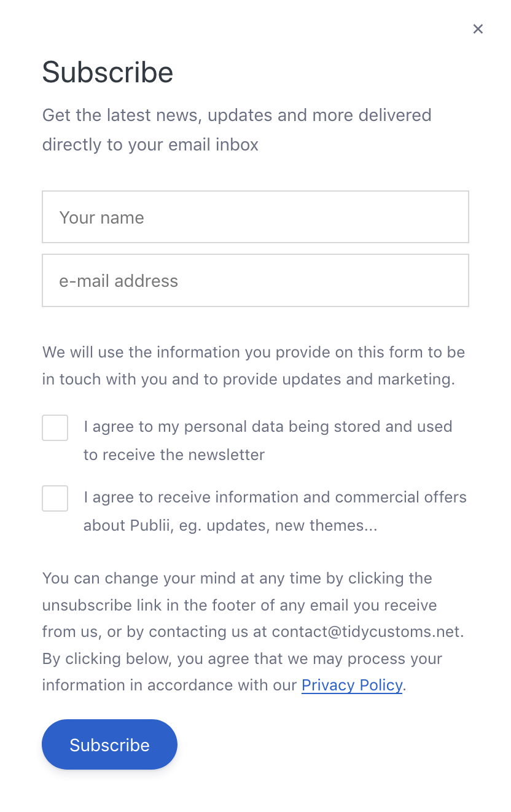Click the Subscribe heading text
This screenshot has width=511, height=812.
click(x=107, y=72)
